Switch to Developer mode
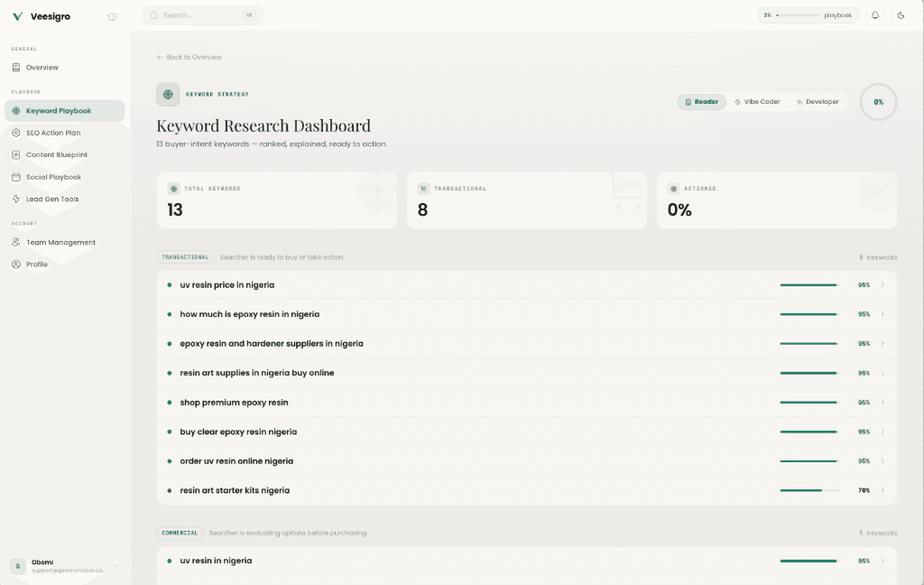 tap(818, 102)
